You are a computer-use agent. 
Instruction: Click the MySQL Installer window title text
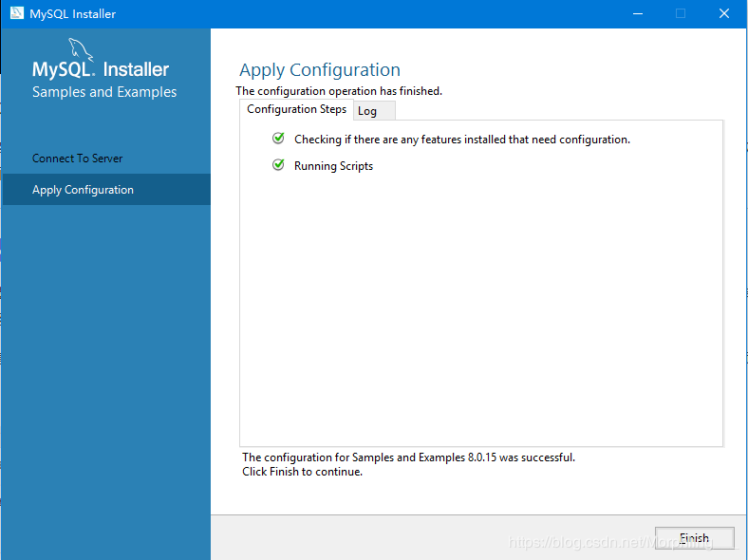tap(72, 14)
